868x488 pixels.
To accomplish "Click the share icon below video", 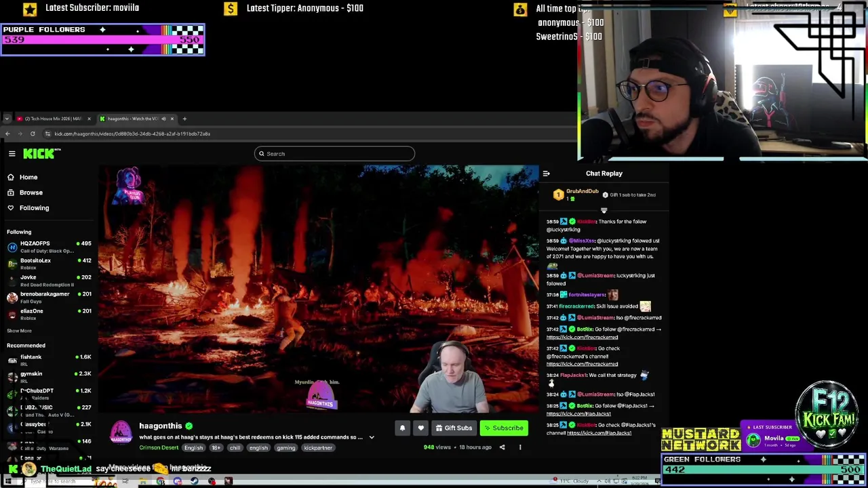I will (502, 447).
